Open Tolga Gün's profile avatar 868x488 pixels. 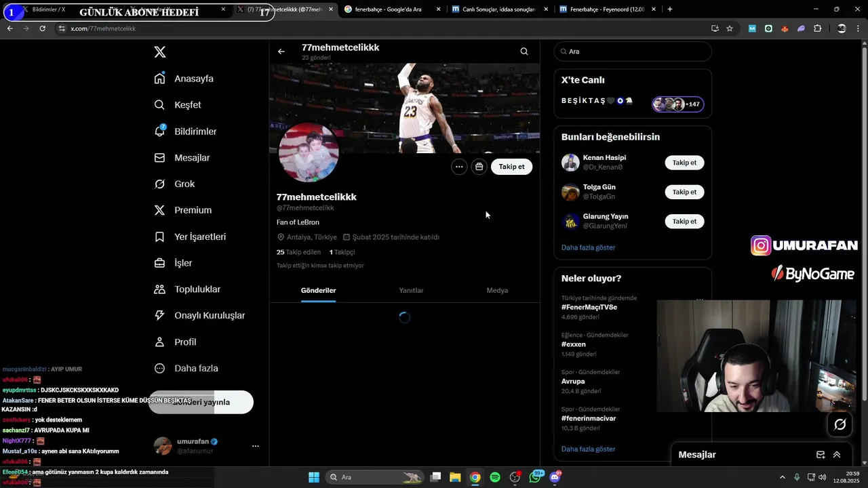point(570,192)
